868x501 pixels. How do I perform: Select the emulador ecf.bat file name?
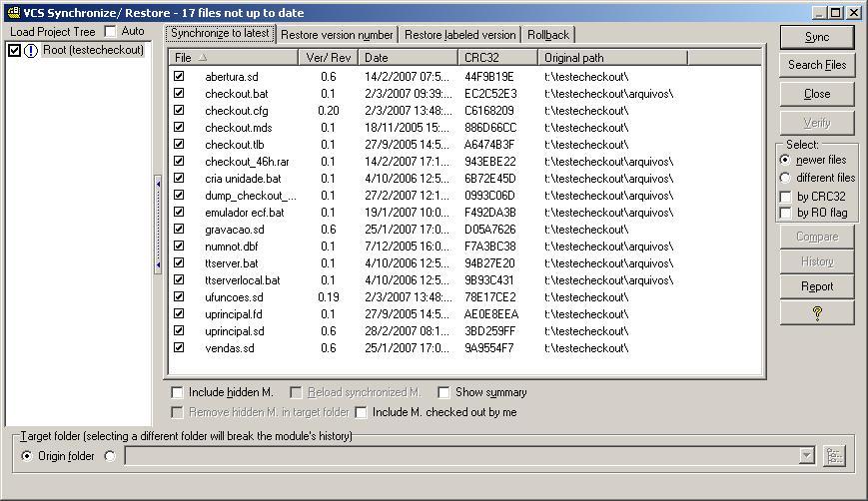[244, 213]
